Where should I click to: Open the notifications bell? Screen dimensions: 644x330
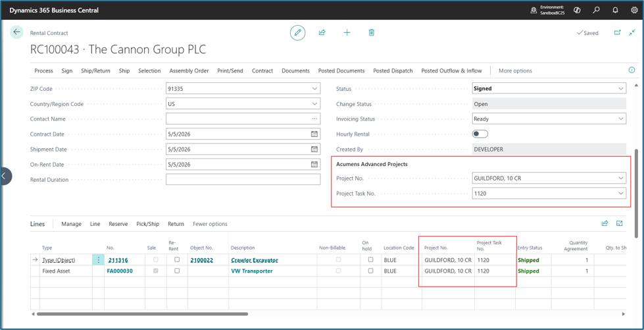pos(615,11)
